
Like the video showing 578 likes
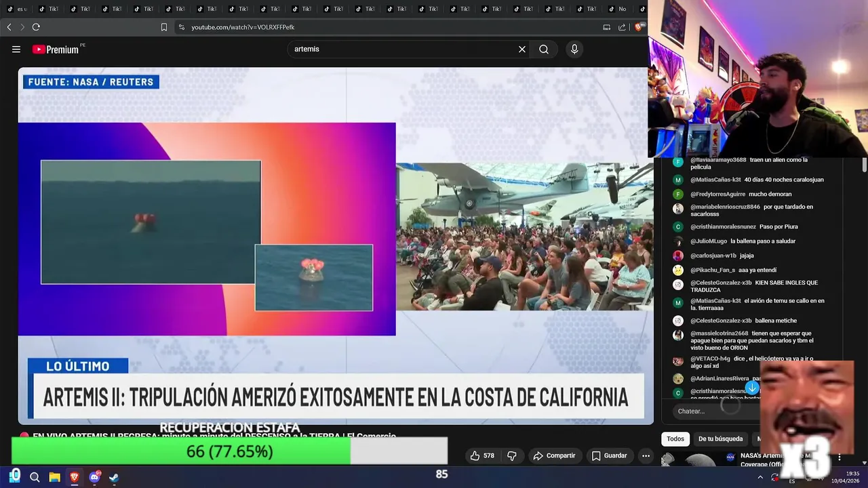click(483, 456)
